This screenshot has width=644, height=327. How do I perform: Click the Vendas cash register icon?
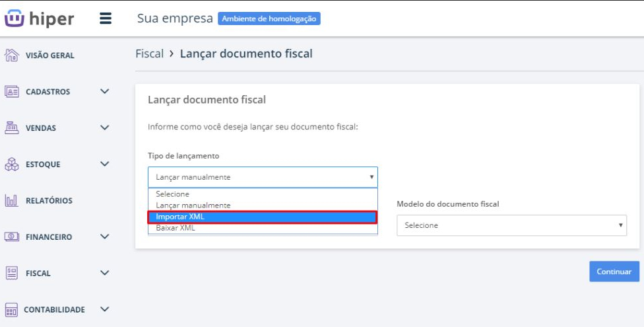(11, 127)
